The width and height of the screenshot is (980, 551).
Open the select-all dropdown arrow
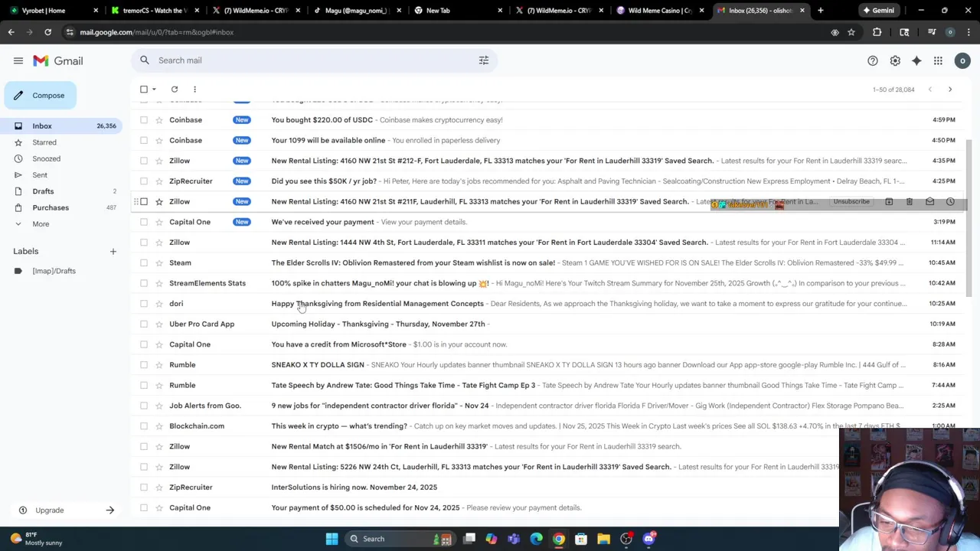pos(154,90)
